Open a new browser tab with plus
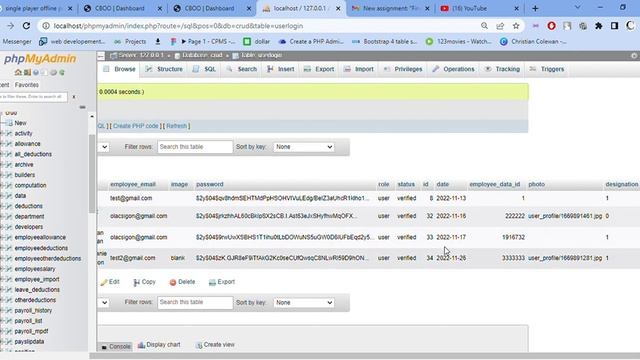This screenshot has width=640, height=360. (535, 8)
